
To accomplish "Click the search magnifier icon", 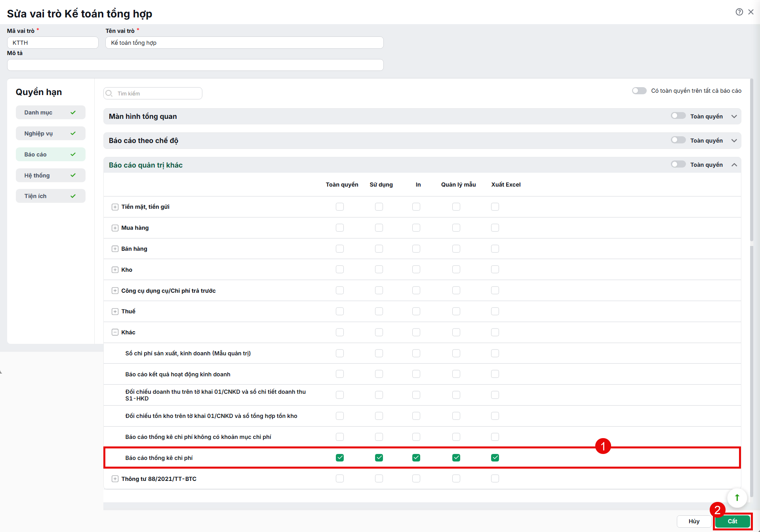I will [x=109, y=93].
